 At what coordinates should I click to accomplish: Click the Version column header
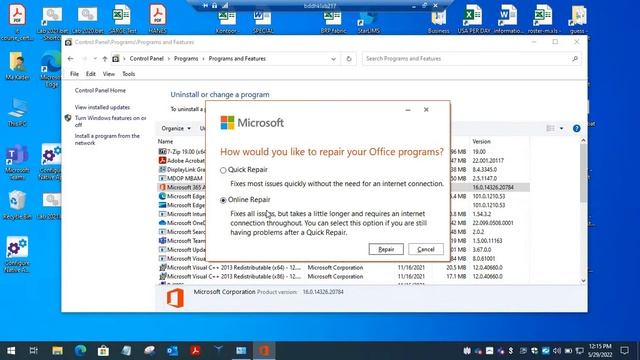click(481, 142)
